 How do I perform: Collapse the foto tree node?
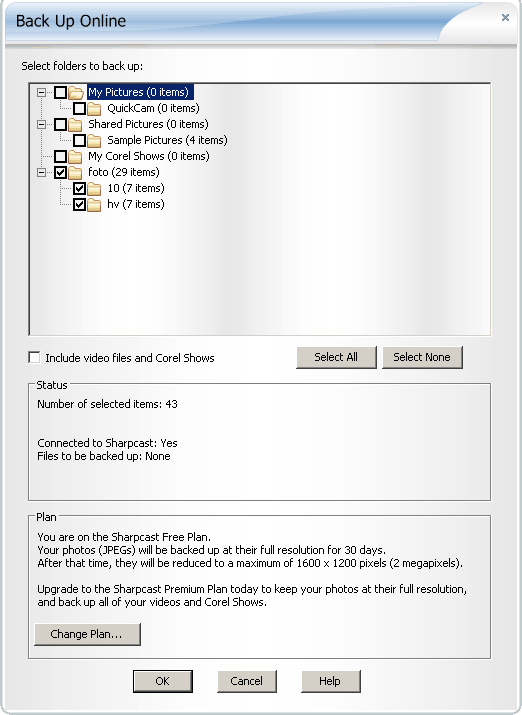pos(41,172)
